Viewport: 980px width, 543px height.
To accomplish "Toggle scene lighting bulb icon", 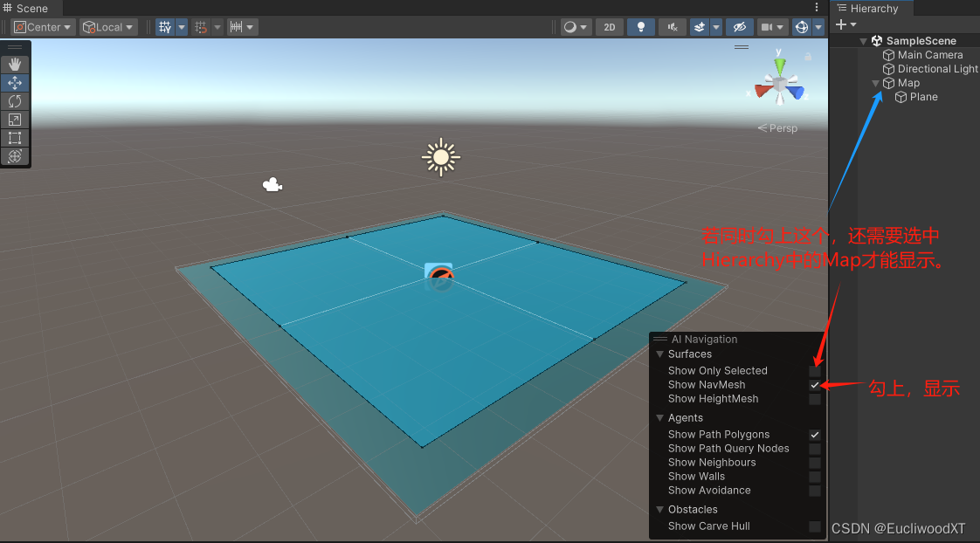I will (640, 27).
